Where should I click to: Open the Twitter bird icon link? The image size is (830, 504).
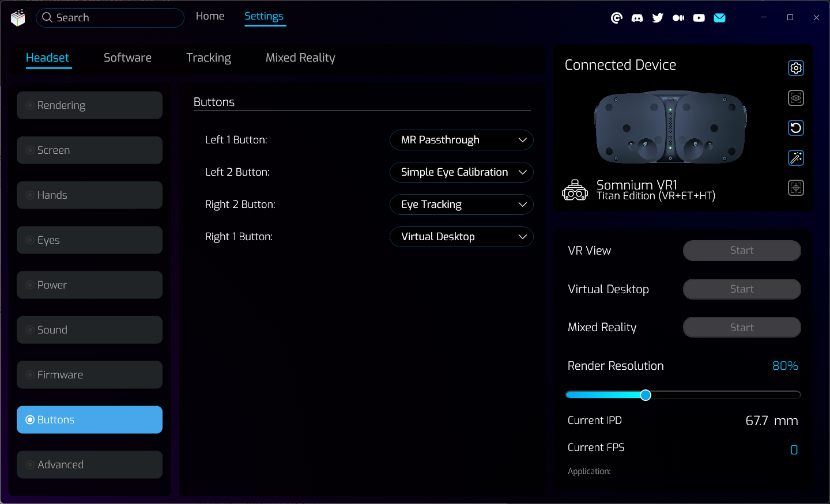coord(658,18)
